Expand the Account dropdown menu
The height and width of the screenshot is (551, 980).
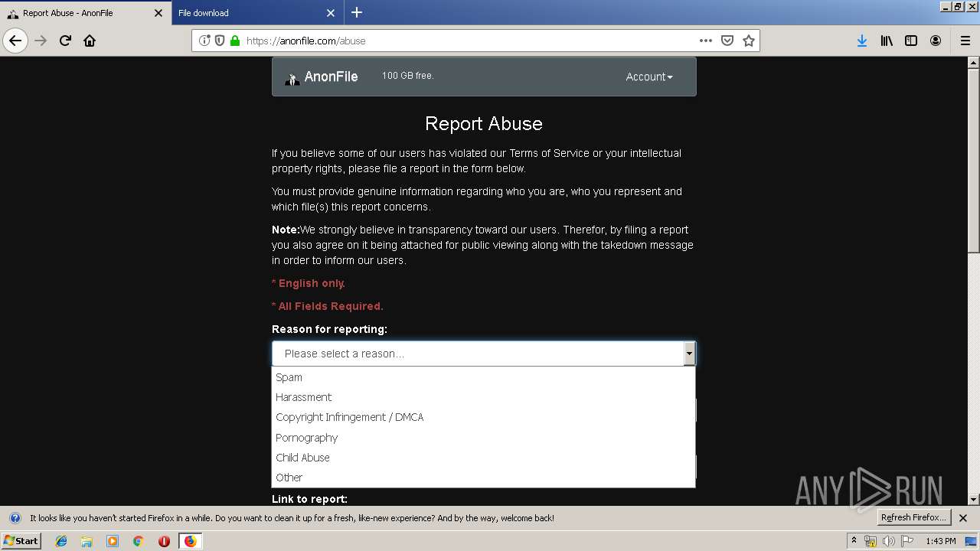point(649,77)
